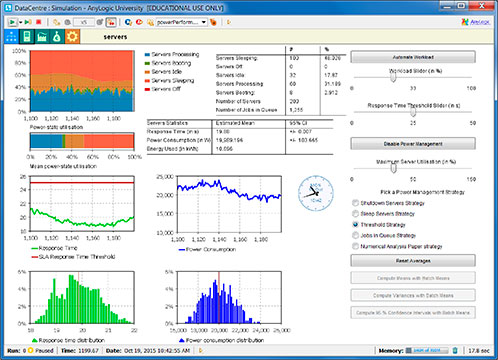Switch to the servers view tab icon
The height and width of the screenshot is (360, 498).
coord(27,37)
